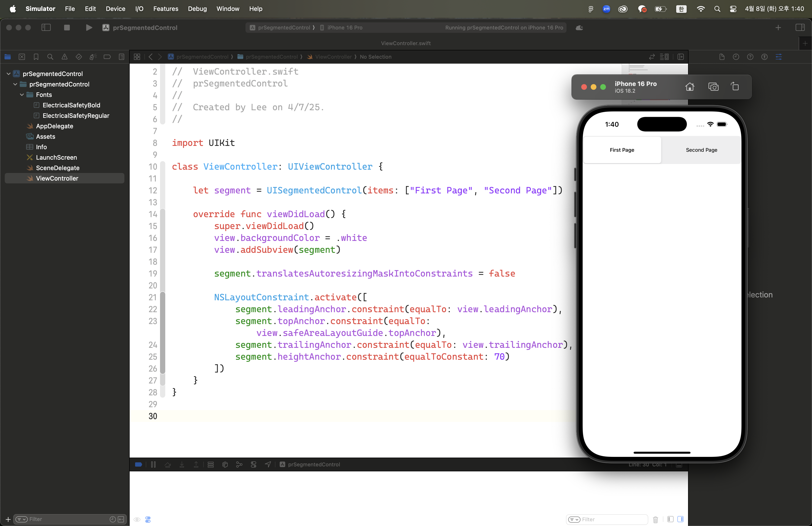Open the Debug View Hierarchy icon

click(225, 464)
